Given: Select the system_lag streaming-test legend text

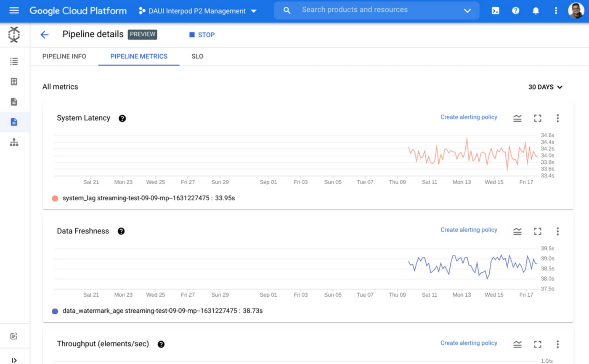Looking at the screenshot, I should (149, 198).
